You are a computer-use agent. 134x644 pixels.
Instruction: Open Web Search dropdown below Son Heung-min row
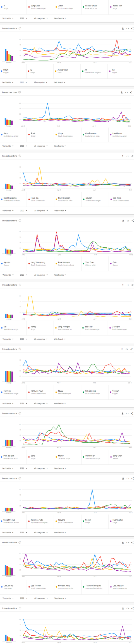point(60,211)
